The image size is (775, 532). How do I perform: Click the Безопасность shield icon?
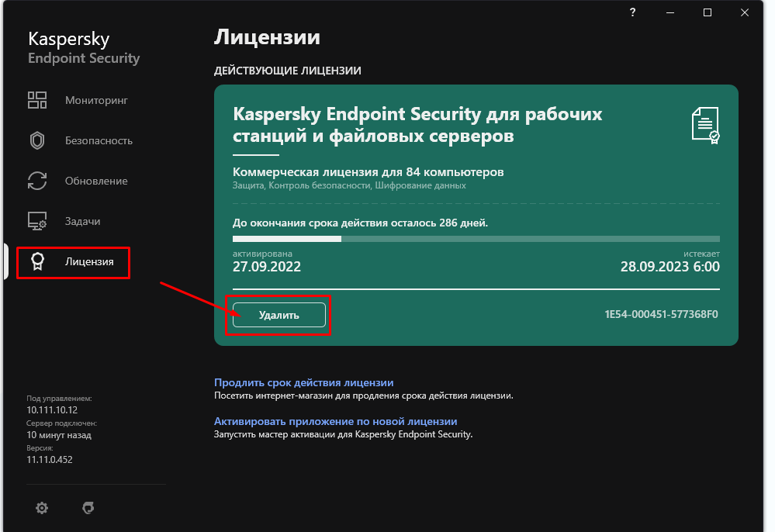(x=37, y=140)
